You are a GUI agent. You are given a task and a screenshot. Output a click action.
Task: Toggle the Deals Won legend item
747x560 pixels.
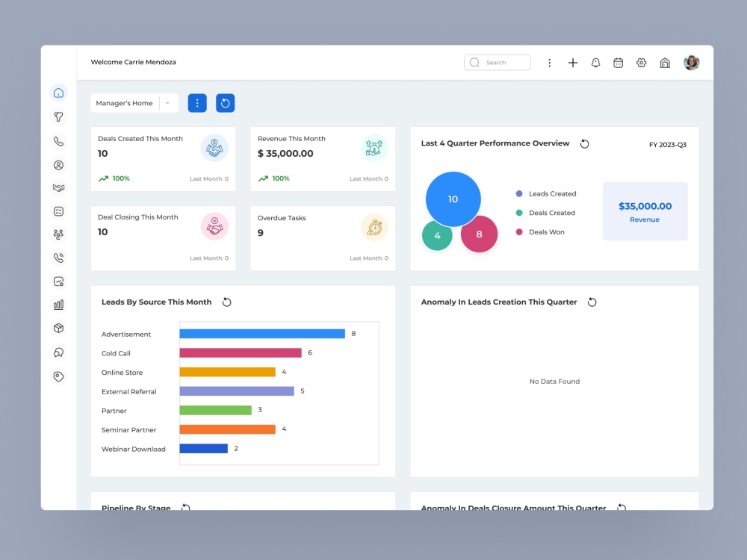coord(540,232)
